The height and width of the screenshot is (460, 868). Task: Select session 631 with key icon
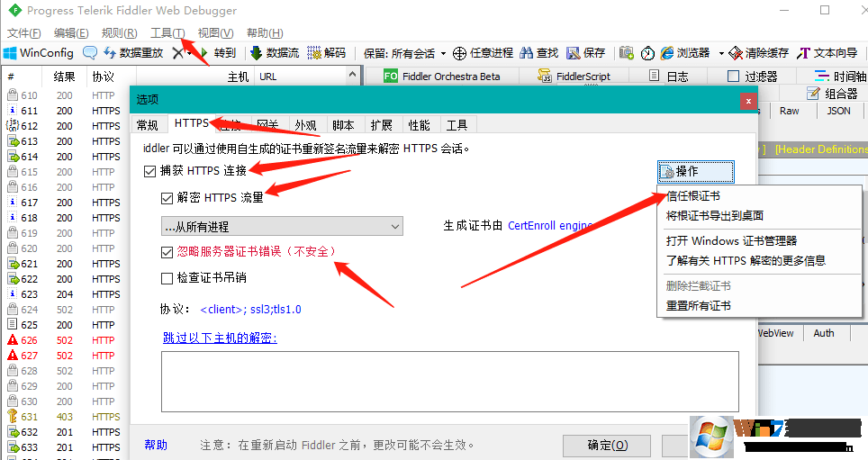coord(64,417)
